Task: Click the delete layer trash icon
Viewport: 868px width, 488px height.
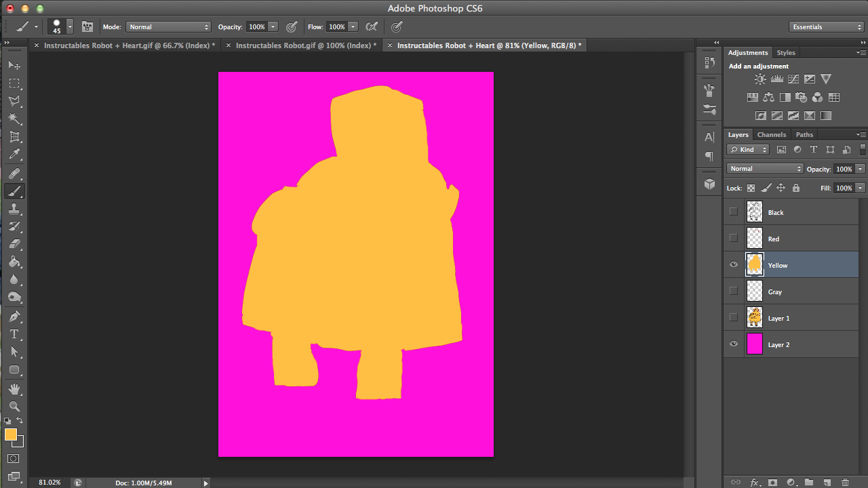Action: [x=845, y=483]
